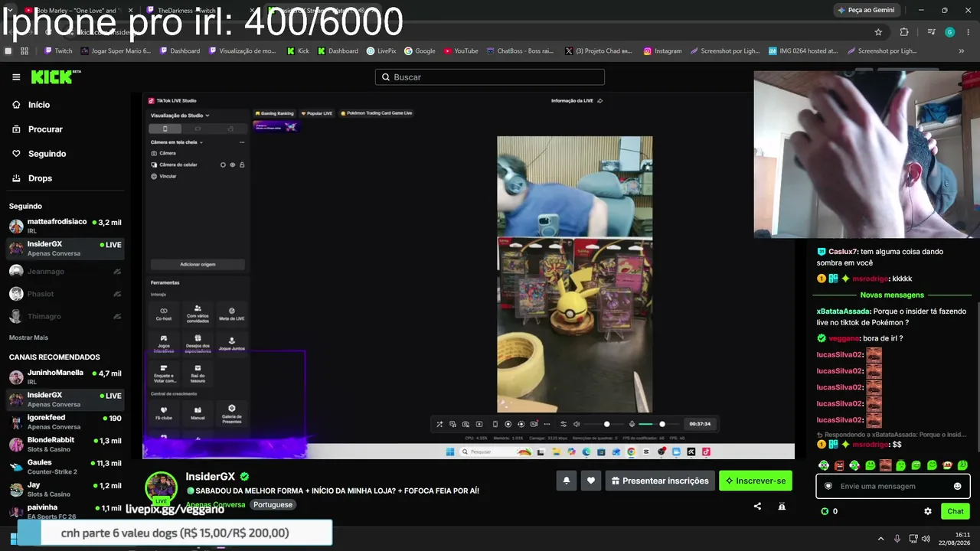Open JuninhoManella recommended channel
The image size is (980, 551).
(65, 377)
